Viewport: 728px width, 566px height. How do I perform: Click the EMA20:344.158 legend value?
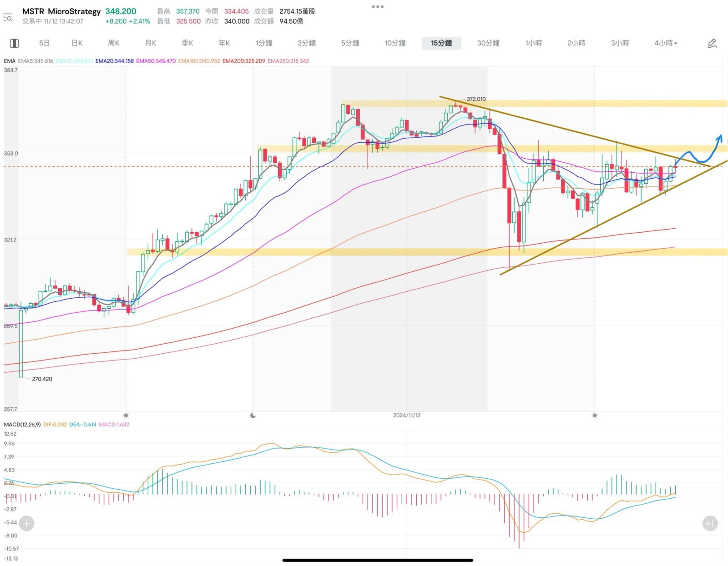(115, 61)
